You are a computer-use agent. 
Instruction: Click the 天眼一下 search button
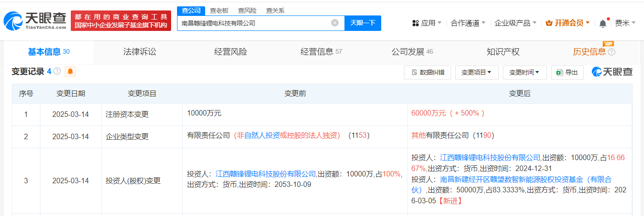363,23
